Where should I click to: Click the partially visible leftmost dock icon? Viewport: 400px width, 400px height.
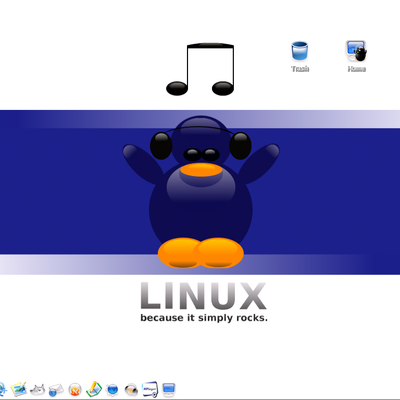(x=3, y=389)
